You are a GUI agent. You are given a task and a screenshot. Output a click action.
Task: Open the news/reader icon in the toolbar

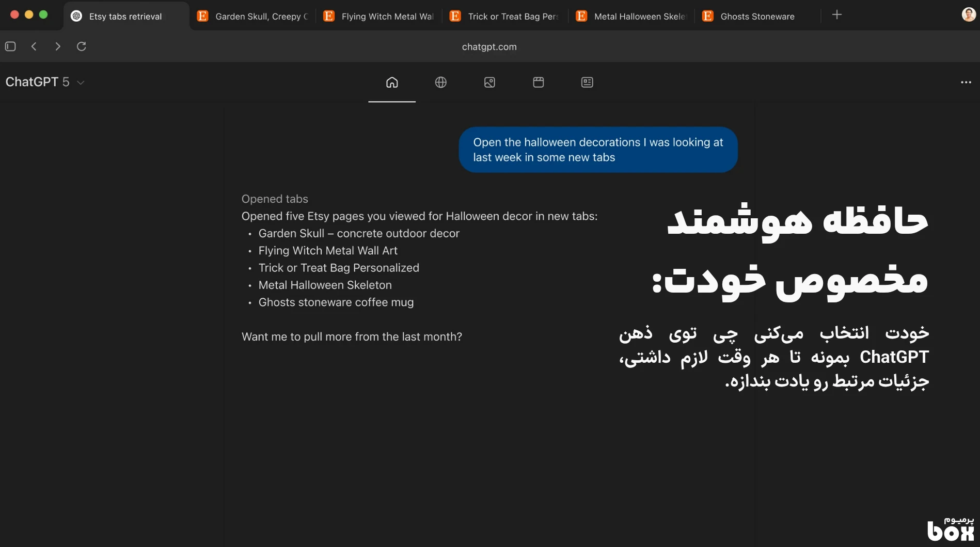coord(587,83)
